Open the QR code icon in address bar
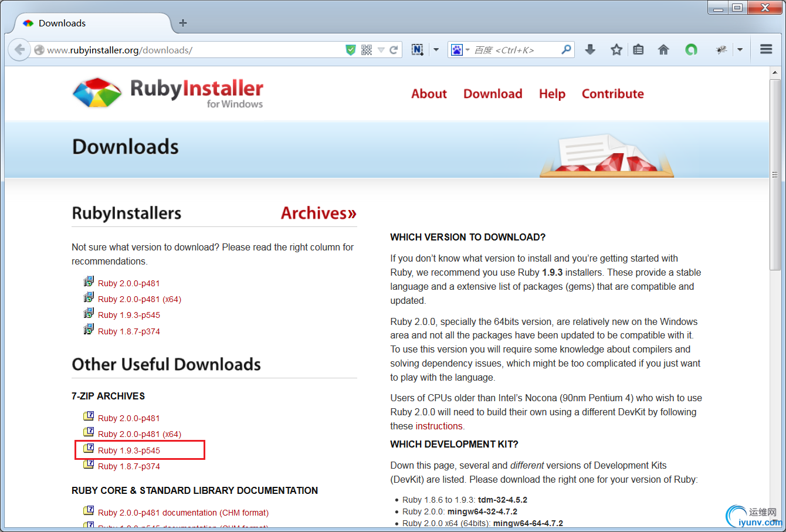The image size is (786, 532). [367, 50]
